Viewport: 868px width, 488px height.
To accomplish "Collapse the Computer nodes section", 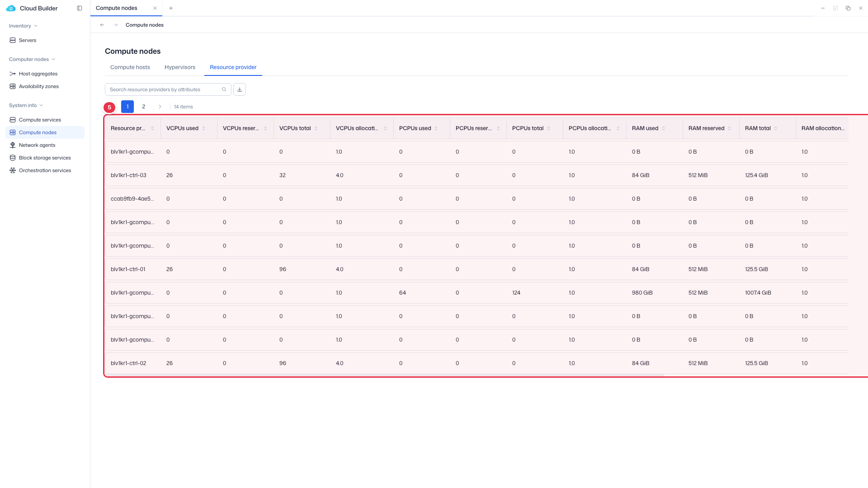I will click(x=32, y=59).
